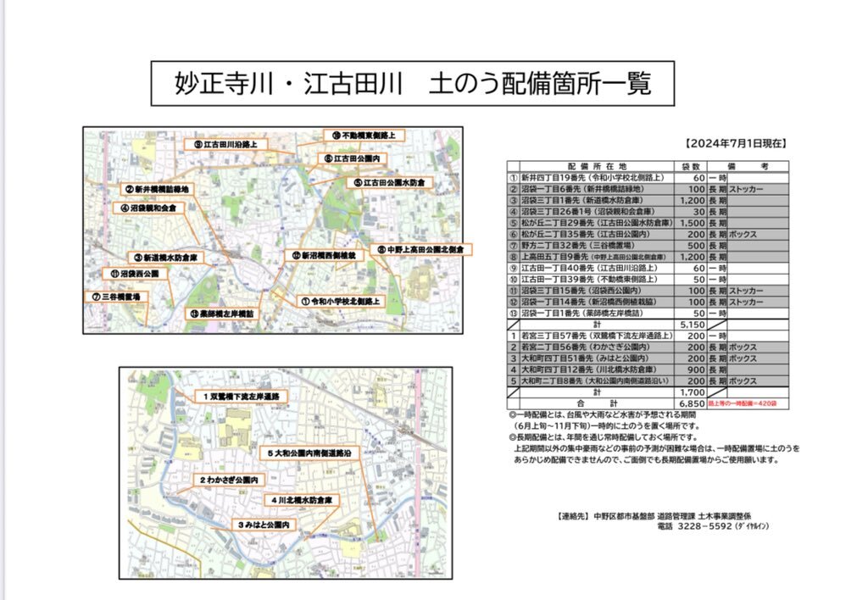The width and height of the screenshot is (868, 600).
Task: Select the map label ⑫新沼橋西側植栽
Action: (x=324, y=256)
